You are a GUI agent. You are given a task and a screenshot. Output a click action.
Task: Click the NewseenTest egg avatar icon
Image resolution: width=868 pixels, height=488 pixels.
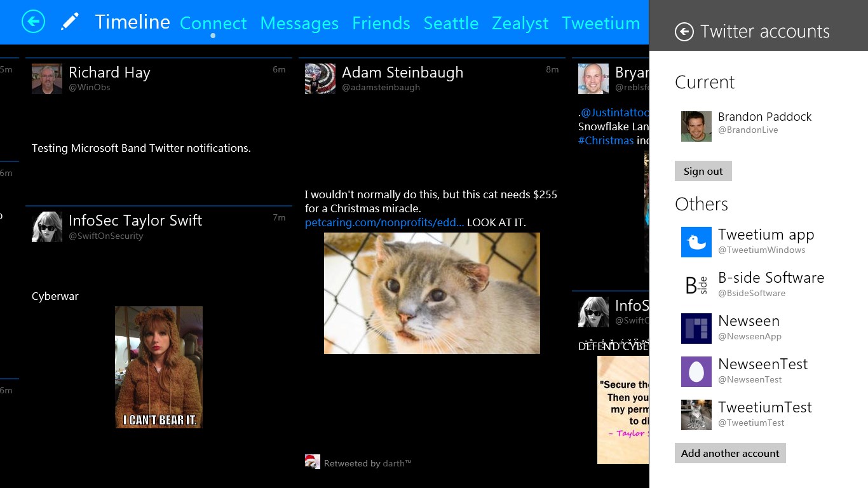[696, 372]
